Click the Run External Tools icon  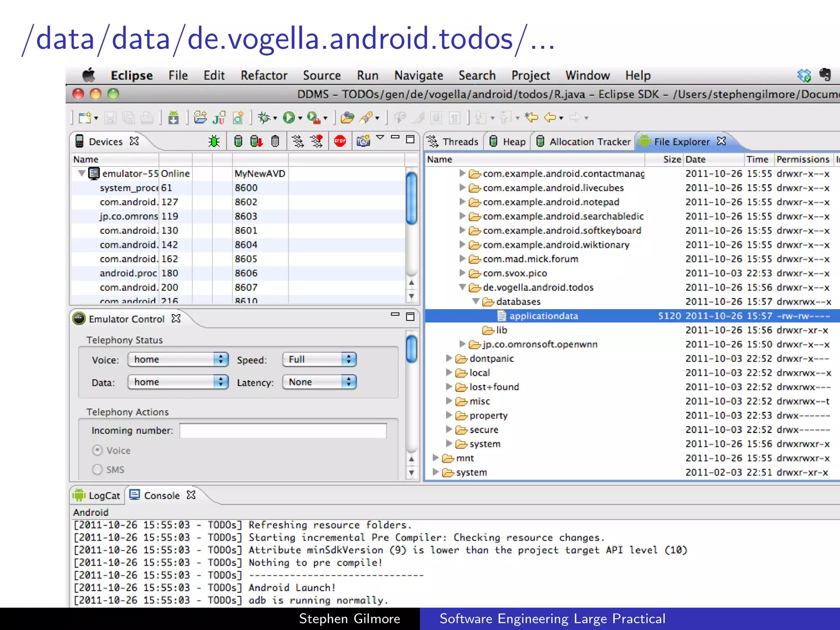[314, 118]
